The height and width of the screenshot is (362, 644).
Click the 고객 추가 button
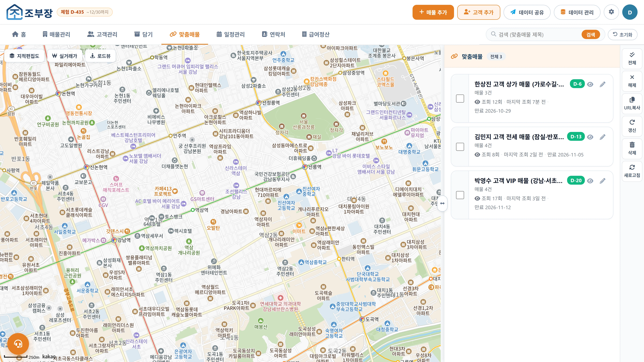tap(478, 12)
